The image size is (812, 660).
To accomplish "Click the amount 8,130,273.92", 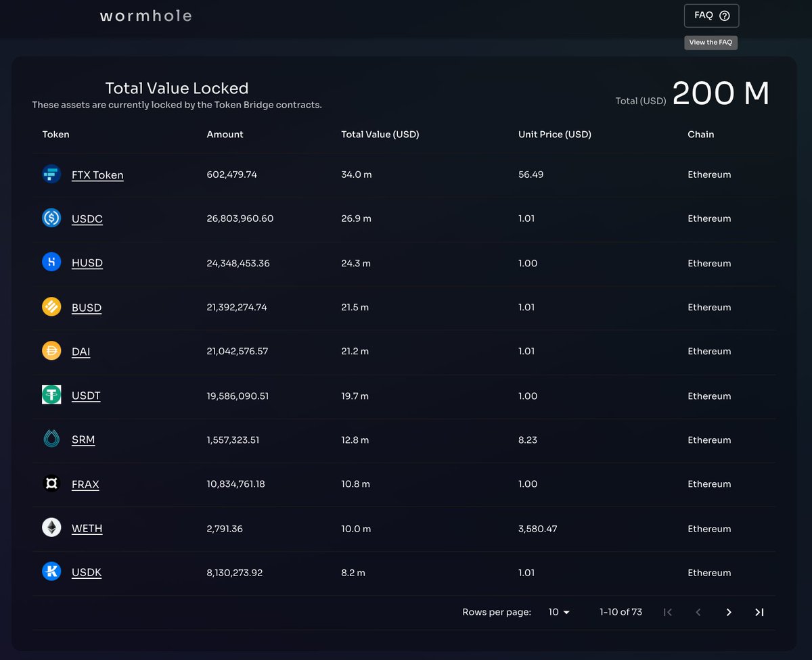I will (235, 572).
